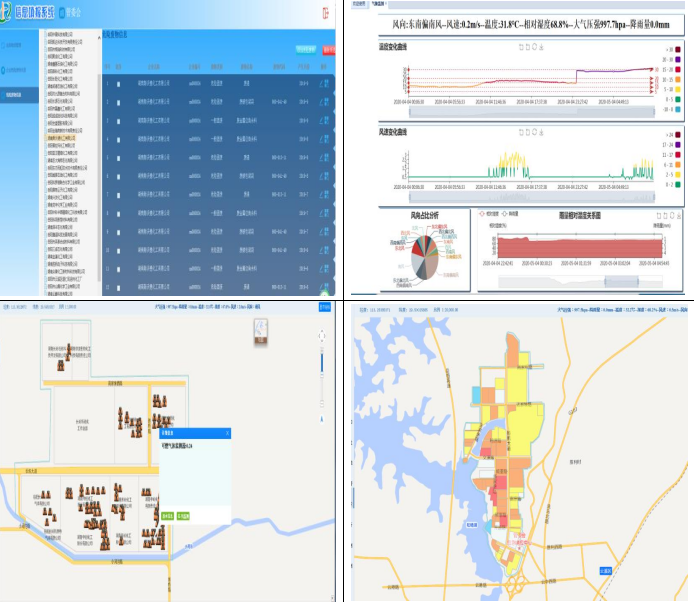Tick the checkbox in the first table row
The image size is (694, 602).
coord(119,85)
